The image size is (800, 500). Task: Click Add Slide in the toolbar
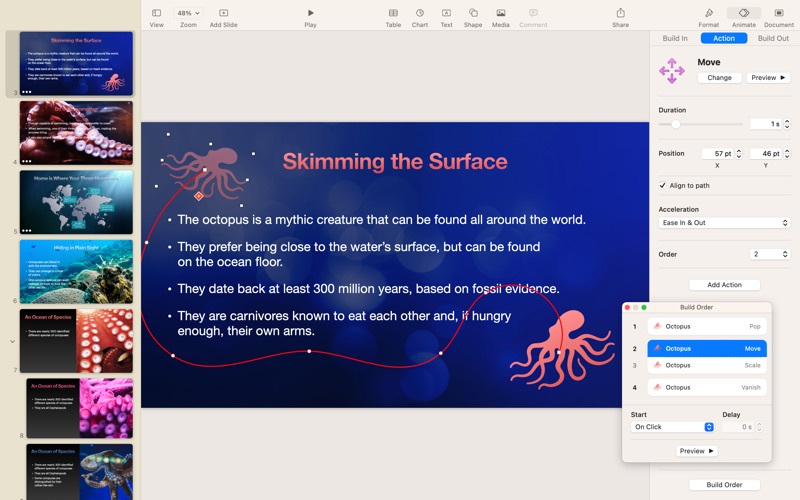click(x=223, y=13)
